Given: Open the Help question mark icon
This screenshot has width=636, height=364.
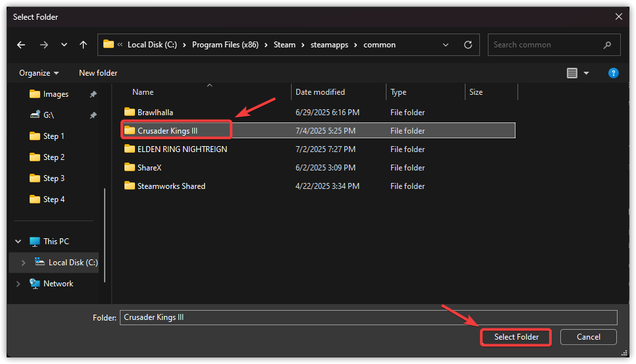Looking at the screenshot, I should click(x=613, y=73).
